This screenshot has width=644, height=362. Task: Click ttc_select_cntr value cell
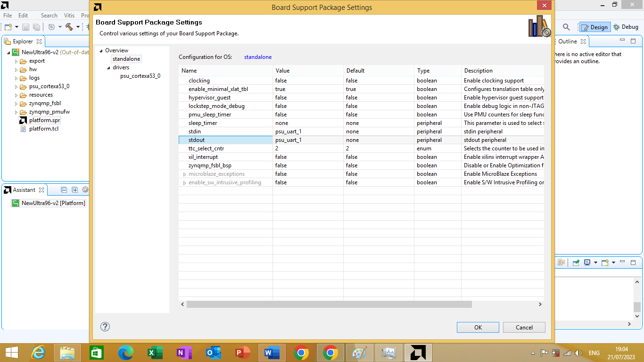[308, 148]
